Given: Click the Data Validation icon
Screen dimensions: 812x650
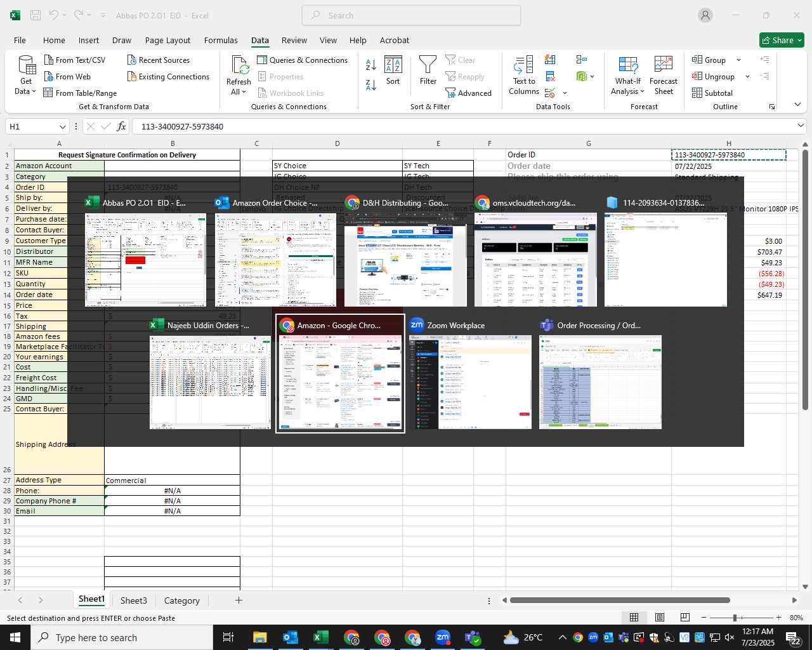Looking at the screenshot, I should click(x=550, y=93).
